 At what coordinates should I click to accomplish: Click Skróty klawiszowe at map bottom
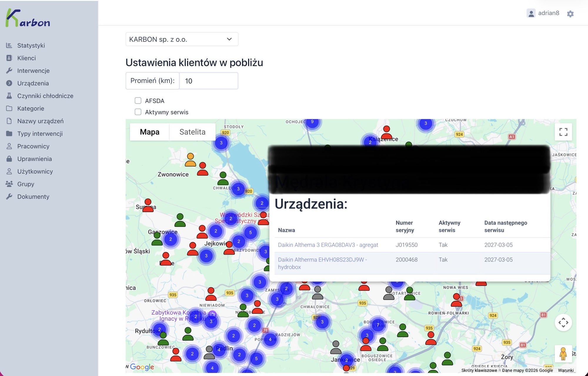479,370
